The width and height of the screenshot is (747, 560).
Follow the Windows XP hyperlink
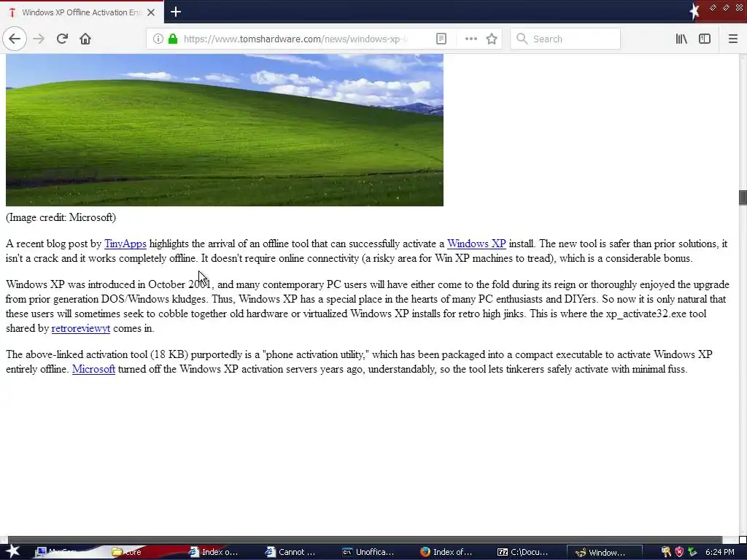click(476, 244)
